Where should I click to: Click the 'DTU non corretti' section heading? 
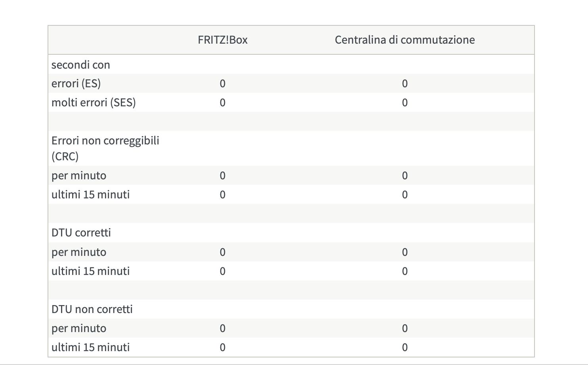(92, 309)
